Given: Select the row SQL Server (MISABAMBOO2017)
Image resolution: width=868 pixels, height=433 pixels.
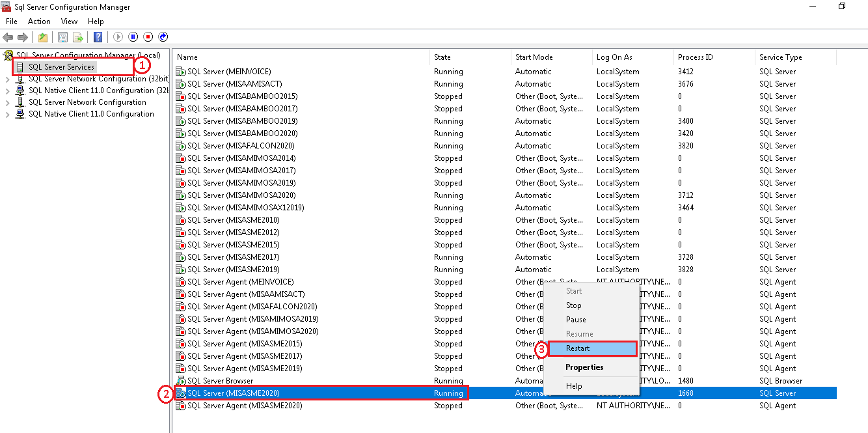Looking at the screenshot, I should point(505,109).
